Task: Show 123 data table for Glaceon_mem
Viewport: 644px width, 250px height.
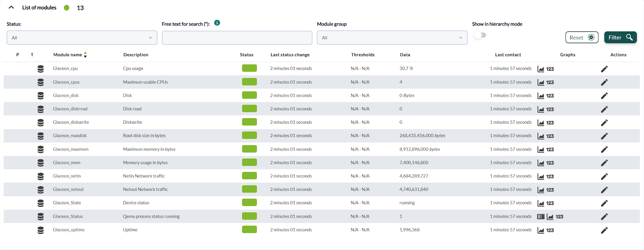Action: pyautogui.click(x=550, y=163)
